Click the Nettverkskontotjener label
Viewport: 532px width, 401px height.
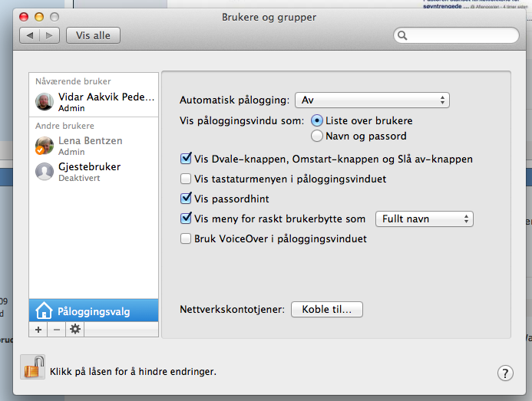233,310
